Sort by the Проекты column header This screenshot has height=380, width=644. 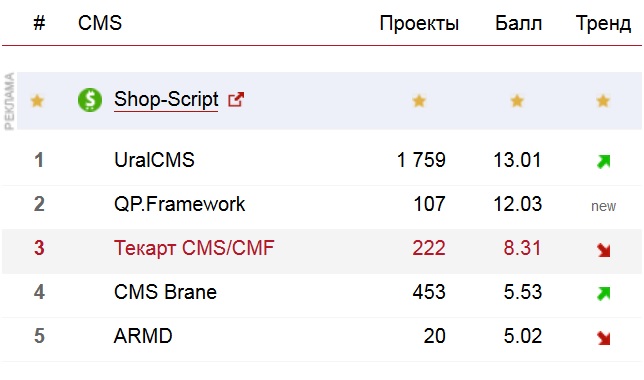coord(419,23)
